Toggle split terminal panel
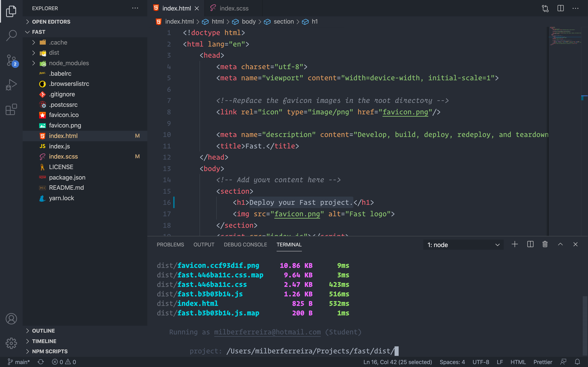 pyautogui.click(x=530, y=244)
